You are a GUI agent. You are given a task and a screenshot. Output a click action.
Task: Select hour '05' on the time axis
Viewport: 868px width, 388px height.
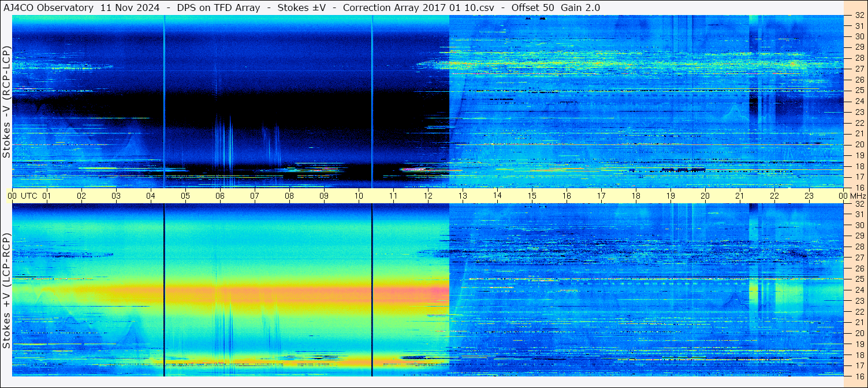pos(185,196)
